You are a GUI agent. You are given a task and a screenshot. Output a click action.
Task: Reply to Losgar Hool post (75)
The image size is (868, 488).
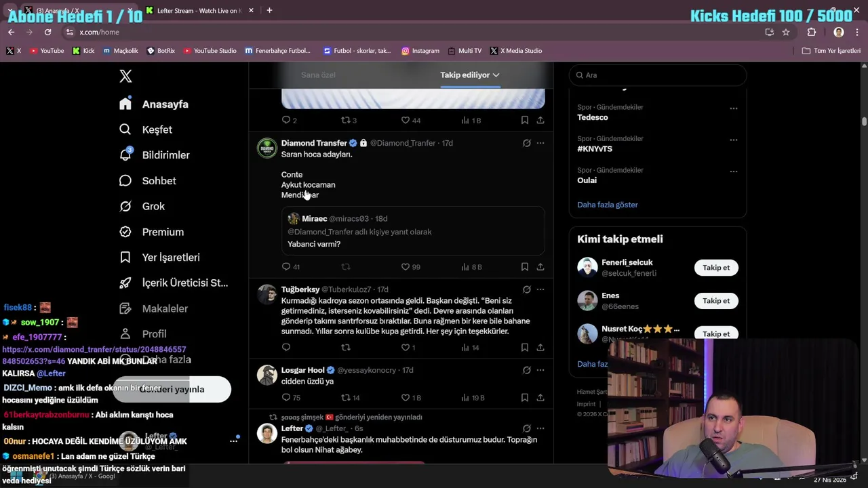point(290,397)
